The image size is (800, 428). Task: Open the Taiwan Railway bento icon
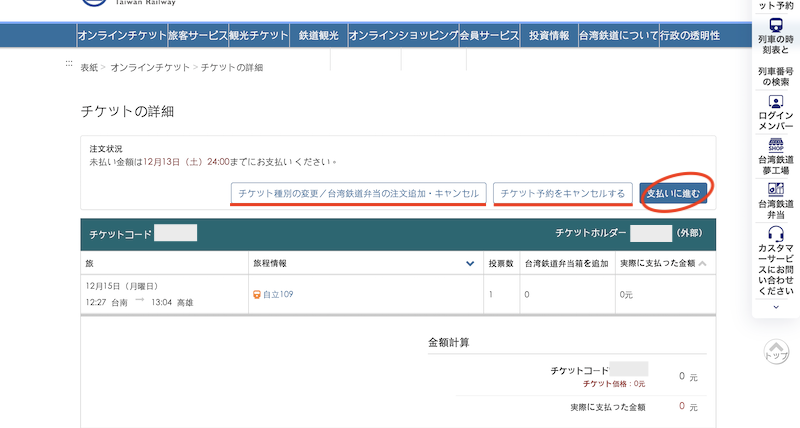775,188
